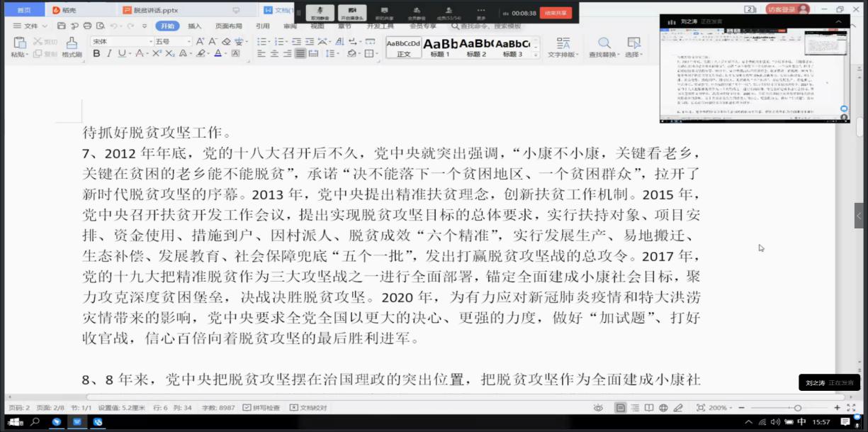Viewport: 868px width, 432px height.
Task: Open the text highlight color tool
Action: coord(202,53)
